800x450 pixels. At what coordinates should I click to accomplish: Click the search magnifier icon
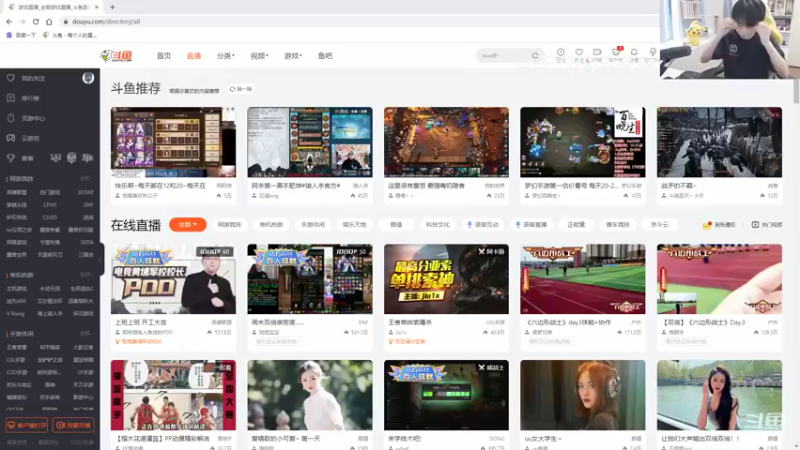(x=535, y=56)
